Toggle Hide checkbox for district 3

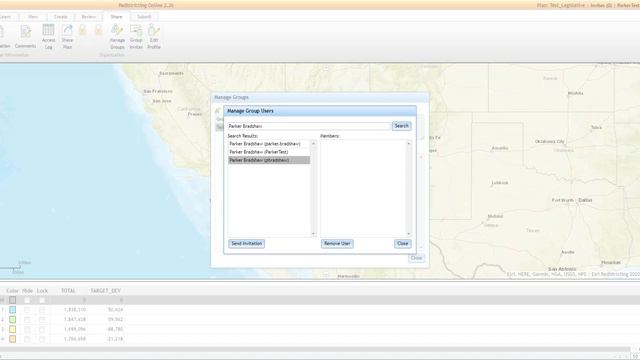[27, 329]
